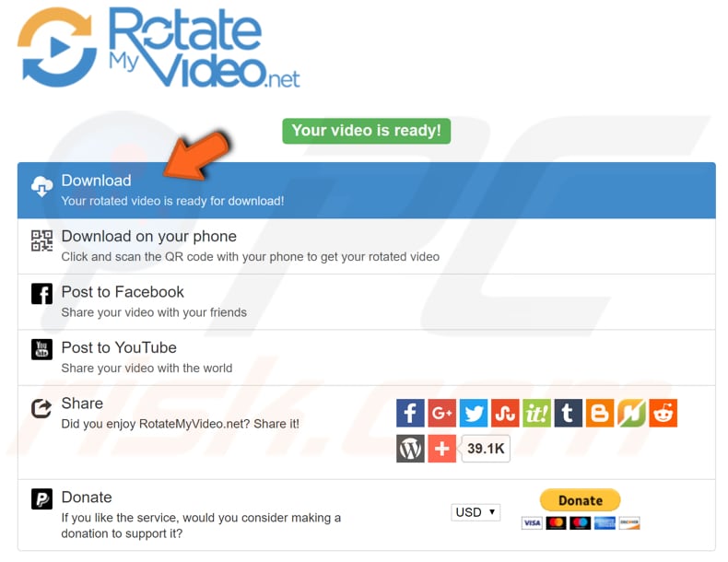
Task: Click the donation support request text
Action: (201, 525)
